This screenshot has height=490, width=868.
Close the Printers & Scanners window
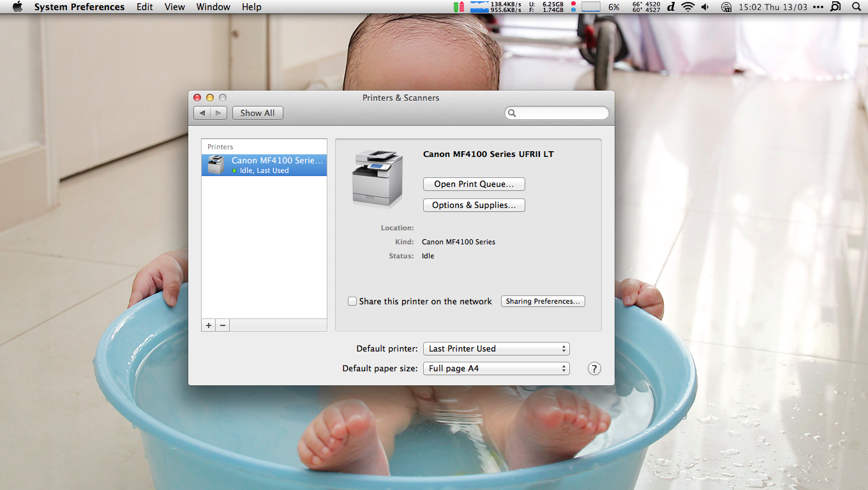click(x=197, y=98)
